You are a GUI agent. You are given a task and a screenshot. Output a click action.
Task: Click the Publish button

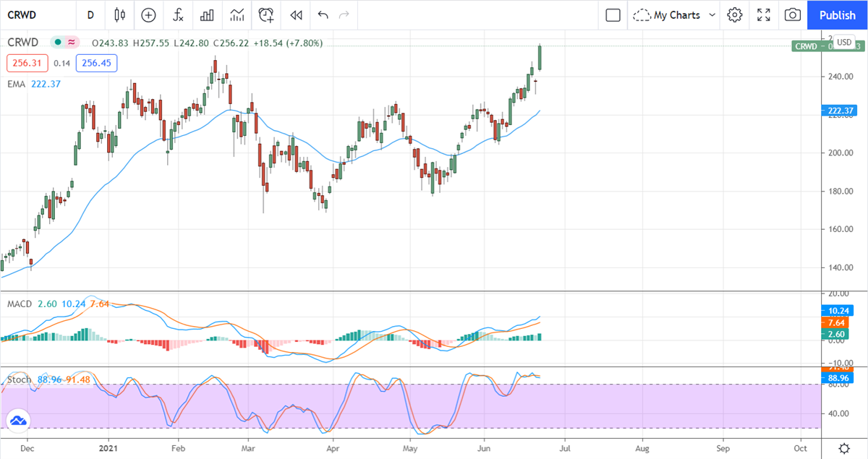point(838,15)
